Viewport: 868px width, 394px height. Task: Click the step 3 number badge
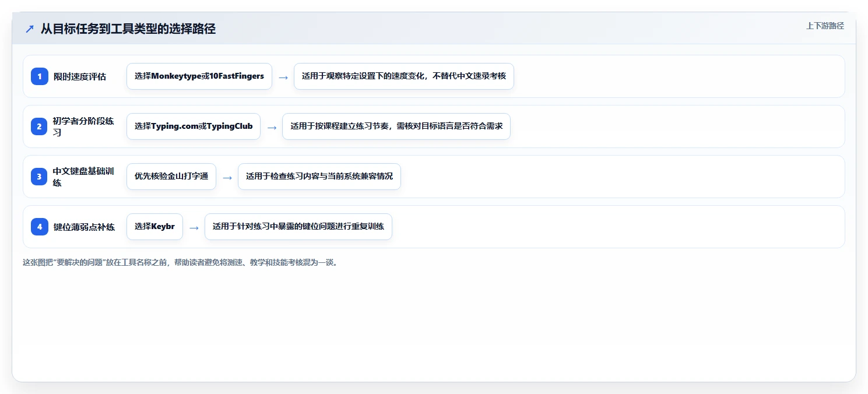(40, 177)
